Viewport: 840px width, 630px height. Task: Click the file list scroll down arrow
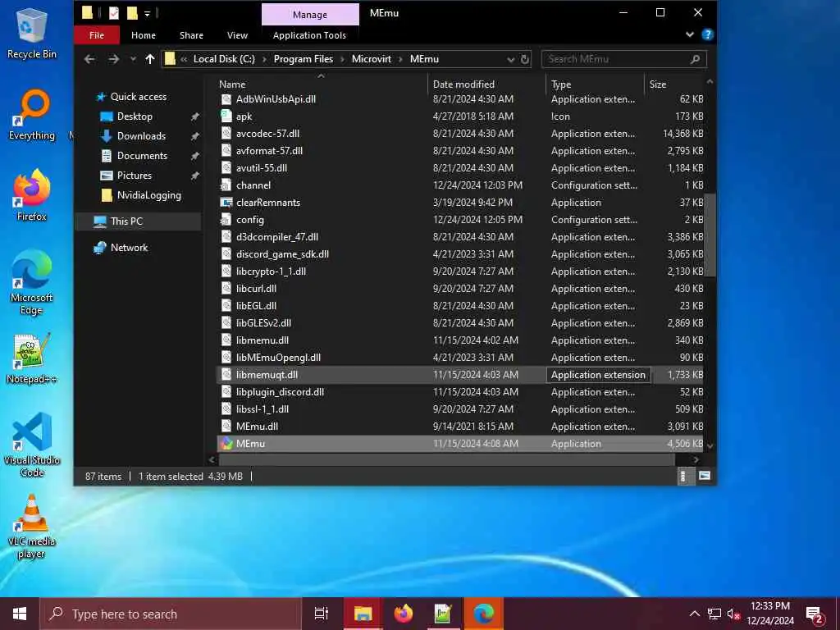[x=710, y=445]
